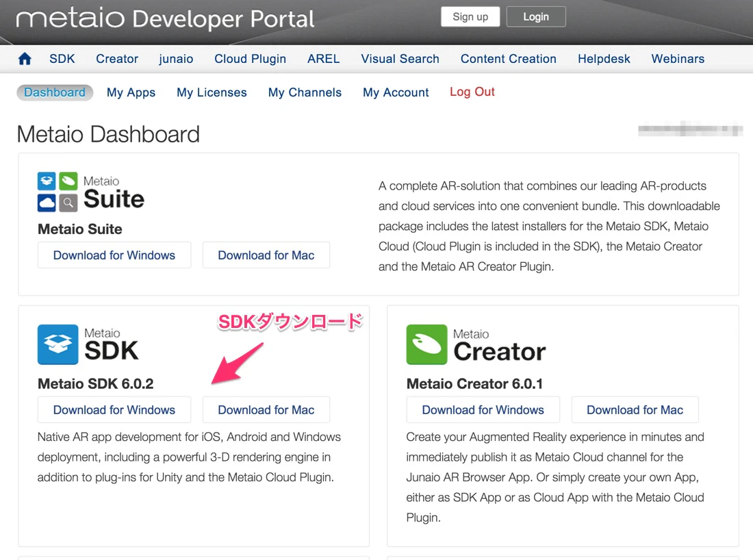Click the Log Out link
Viewport: 753px width, 560px height.
pyautogui.click(x=472, y=92)
